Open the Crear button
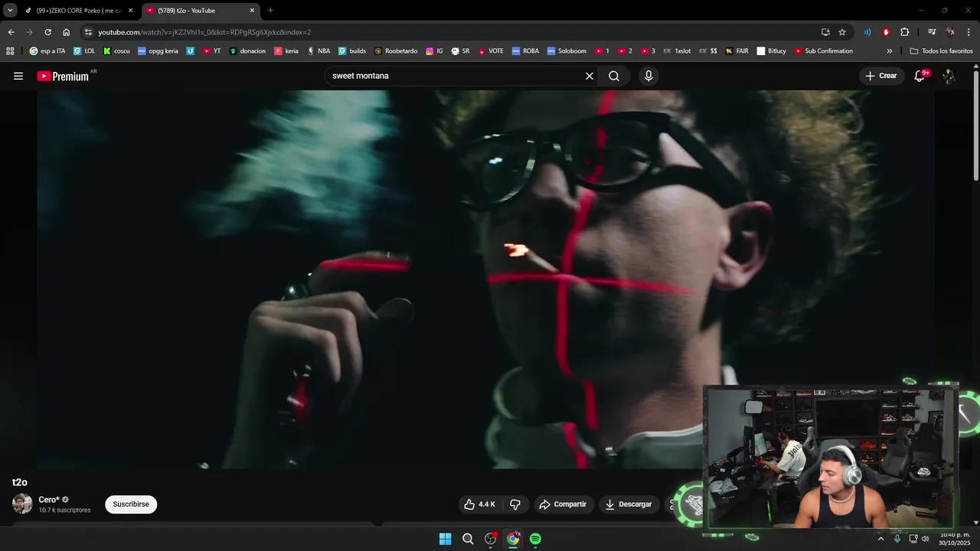This screenshot has height=551, width=980. point(880,76)
